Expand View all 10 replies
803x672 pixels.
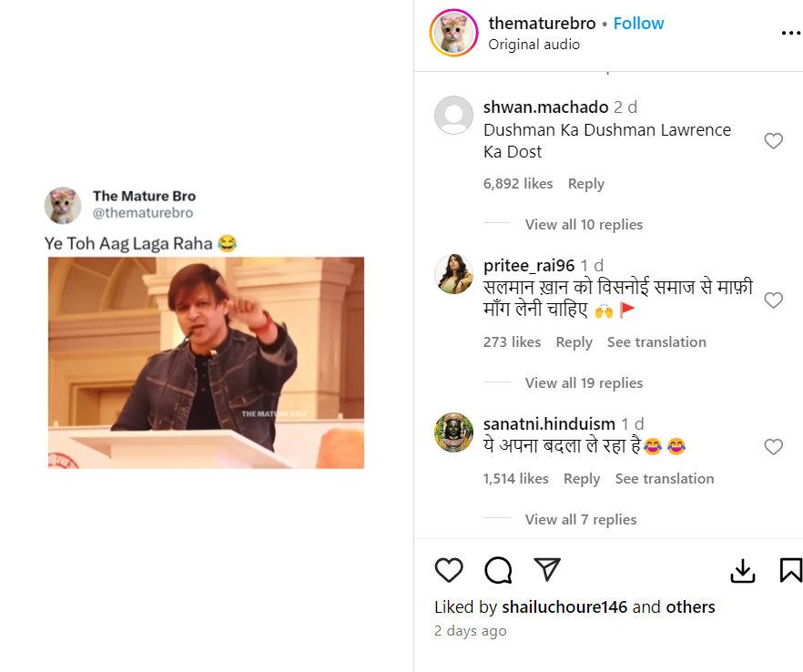click(x=584, y=225)
